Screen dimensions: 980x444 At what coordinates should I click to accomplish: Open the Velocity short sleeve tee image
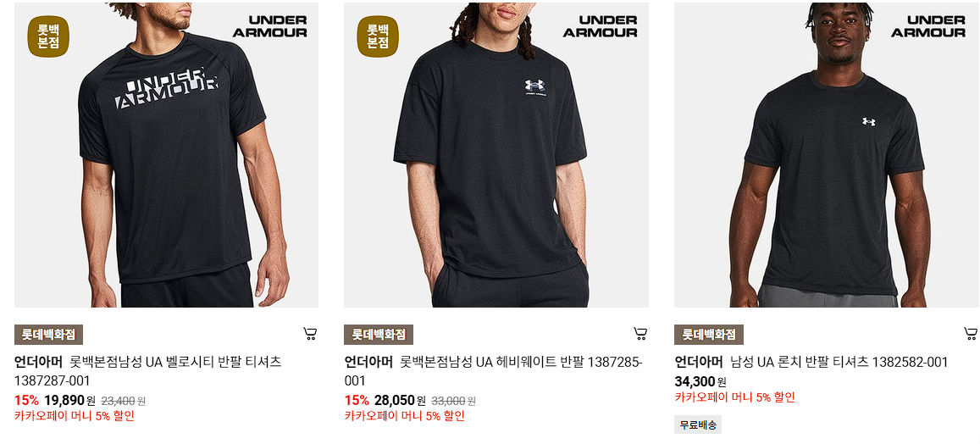point(166,155)
